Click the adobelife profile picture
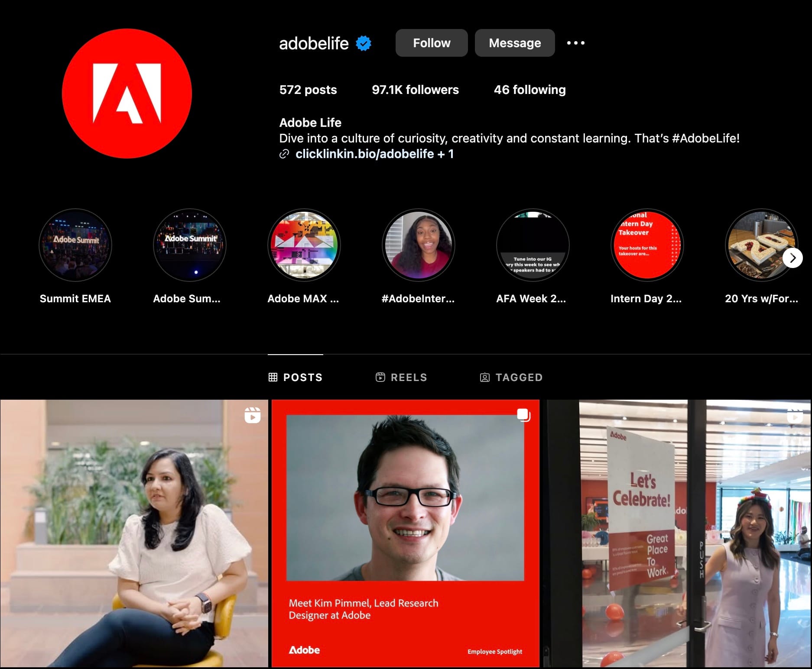812x669 pixels. point(127,93)
